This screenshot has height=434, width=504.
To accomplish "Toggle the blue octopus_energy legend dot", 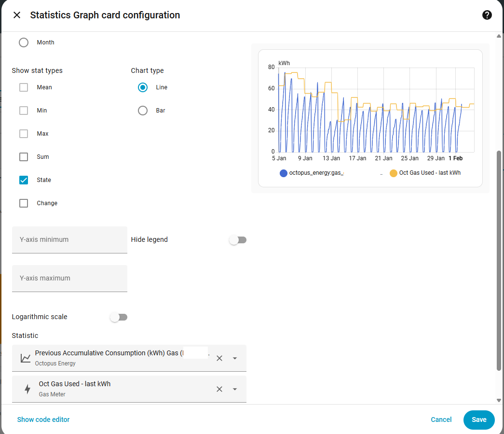I will point(284,173).
